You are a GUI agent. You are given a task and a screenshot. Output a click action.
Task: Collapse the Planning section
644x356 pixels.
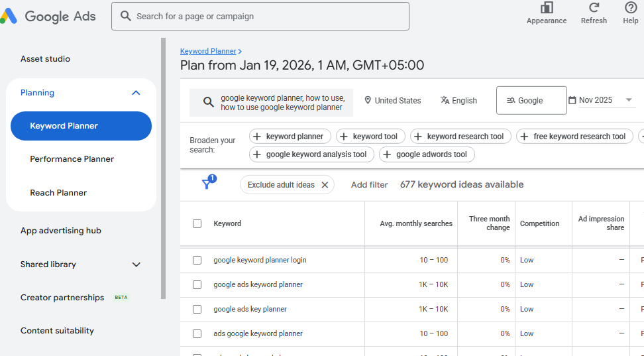[136, 93]
